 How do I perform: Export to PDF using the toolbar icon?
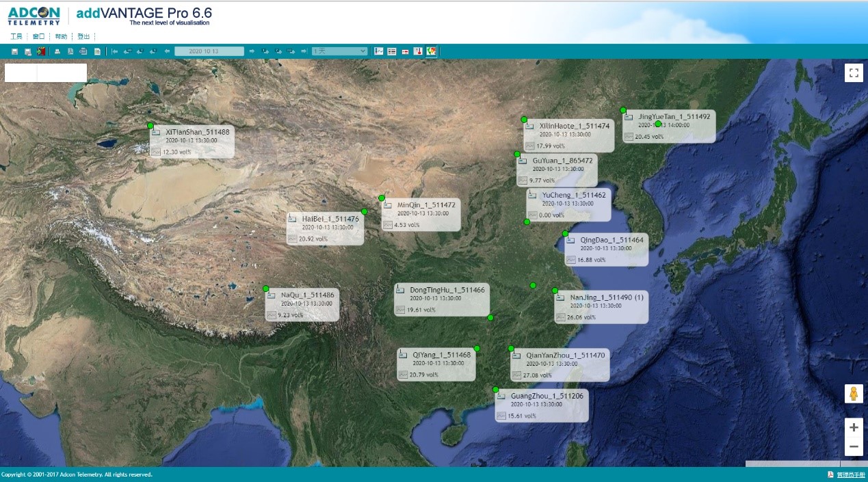pyautogui.click(x=70, y=51)
